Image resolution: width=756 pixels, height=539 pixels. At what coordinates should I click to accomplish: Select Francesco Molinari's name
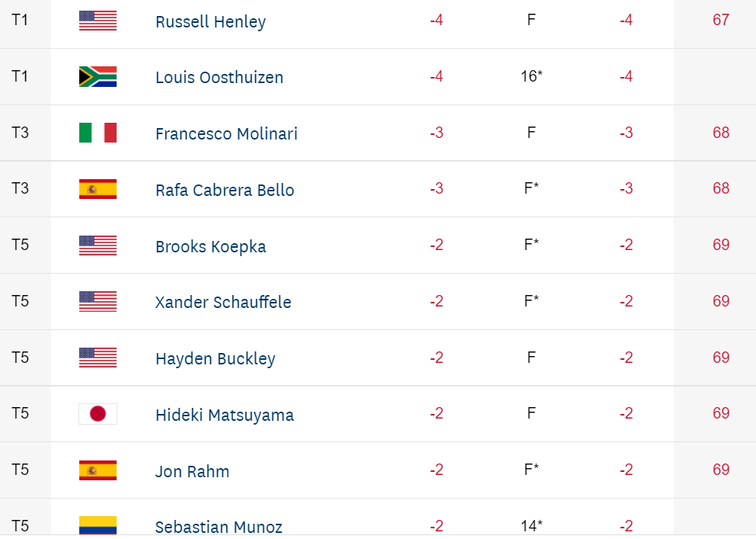point(226,134)
